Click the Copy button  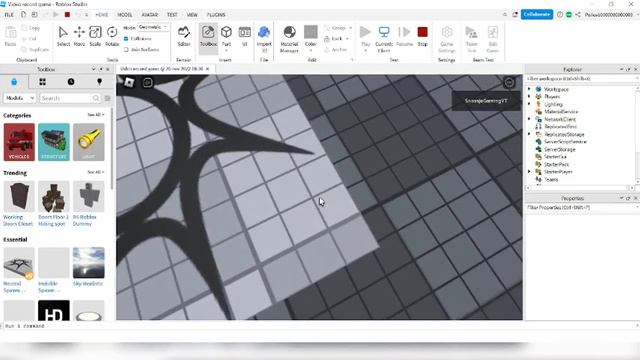(x=31, y=28)
